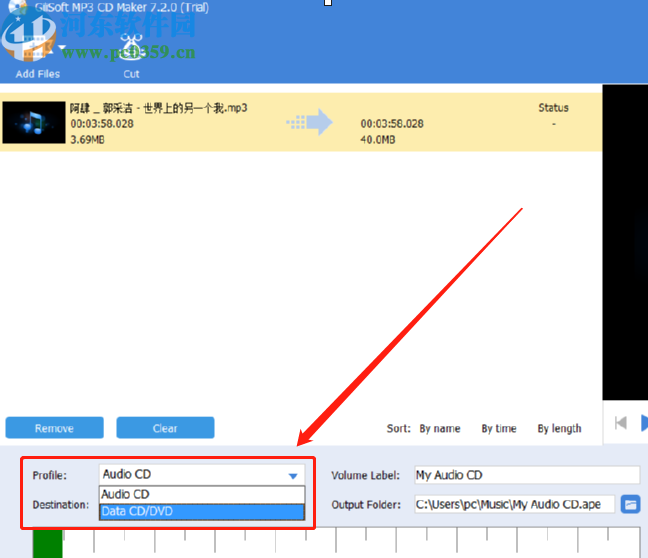Click the source size 3.69MB text
The image size is (648, 558).
(x=87, y=140)
